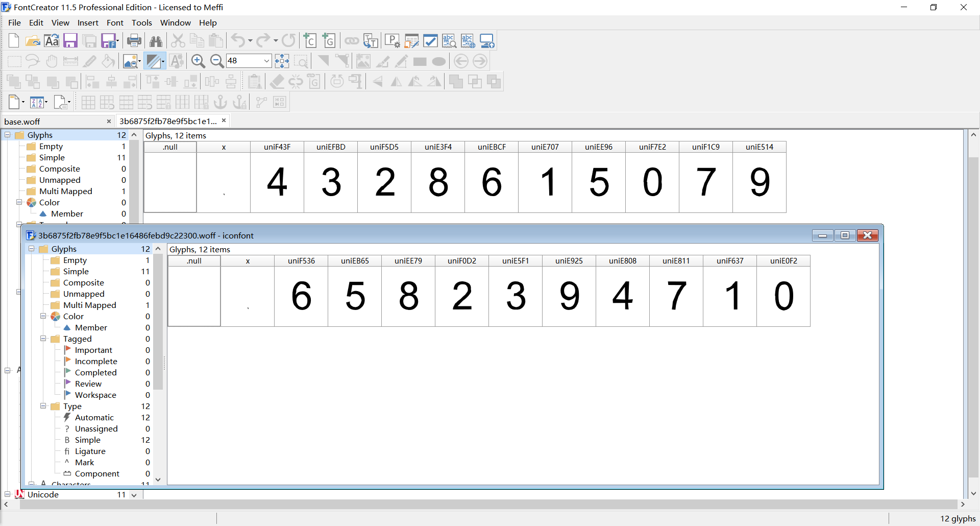The height and width of the screenshot is (526, 980).
Task: Click the scroll down arrow of iconfont tree
Action: tap(158, 480)
